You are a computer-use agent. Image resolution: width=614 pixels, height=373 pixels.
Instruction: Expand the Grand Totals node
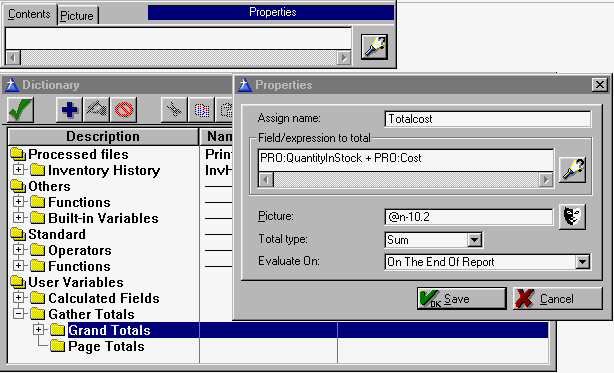pos(38,330)
